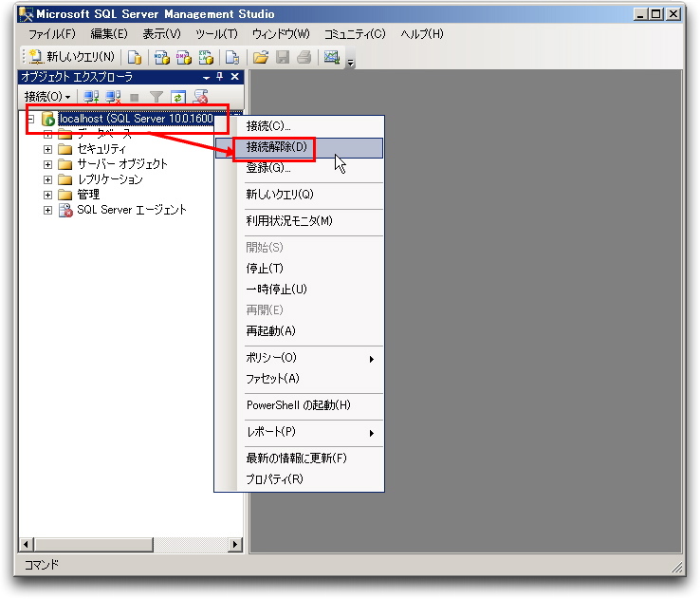Image resolution: width=700 pixels, height=599 pixels.
Task: Click the Refresh icon in Object Explorer
Action: click(x=178, y=97)
